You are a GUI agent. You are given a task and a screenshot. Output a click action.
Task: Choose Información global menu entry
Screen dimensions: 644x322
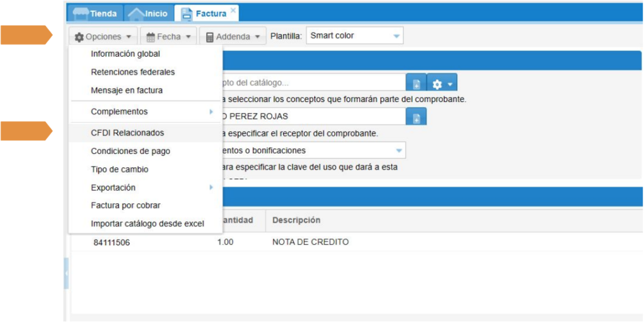[x=125, y=54]
